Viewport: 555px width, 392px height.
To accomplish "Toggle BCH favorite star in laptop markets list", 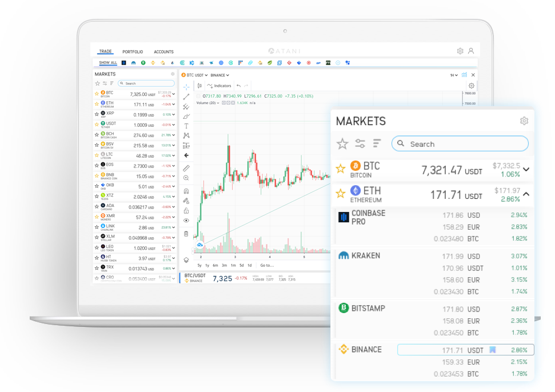I will coord(97,135).
